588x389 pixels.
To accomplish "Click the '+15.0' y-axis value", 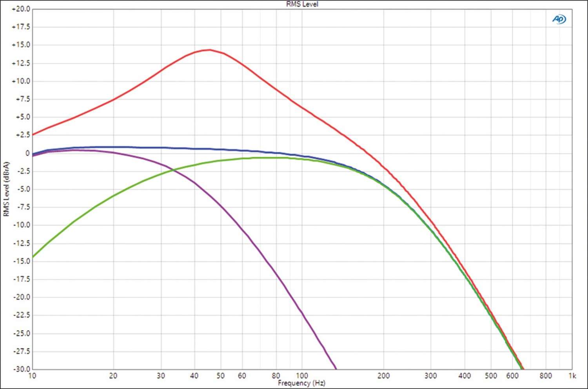I will point(21,45).
